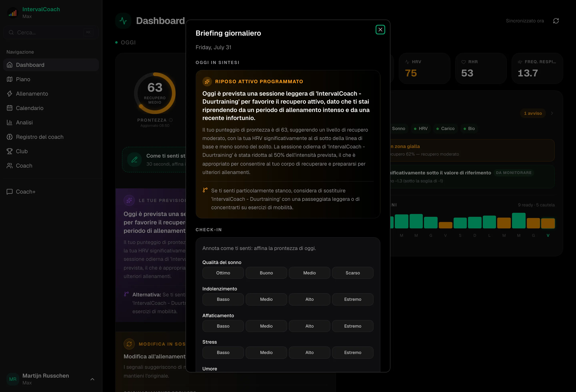
Task: Click the Carico filter chip
Action: click(x=445, y=129)
